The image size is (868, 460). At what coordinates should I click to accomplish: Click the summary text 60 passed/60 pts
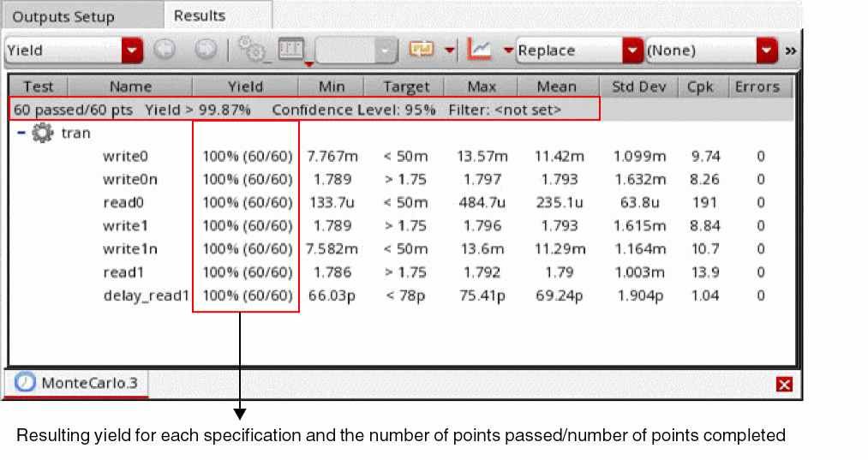(x=73, y=110)
